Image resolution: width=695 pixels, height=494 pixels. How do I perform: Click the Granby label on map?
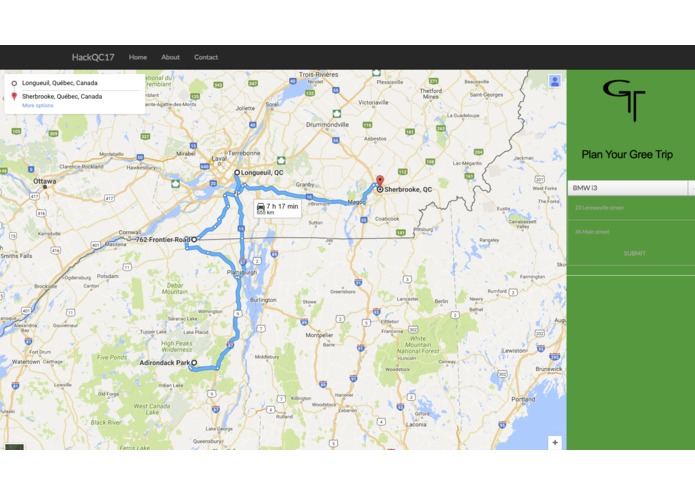(x=305, y=184)
